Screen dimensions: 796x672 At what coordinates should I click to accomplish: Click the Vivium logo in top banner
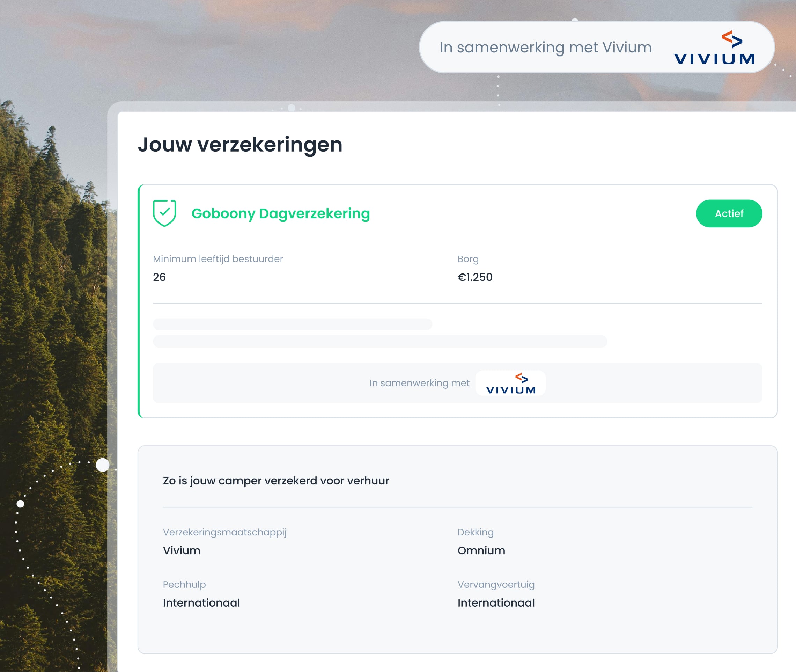(x=713, y=48)
